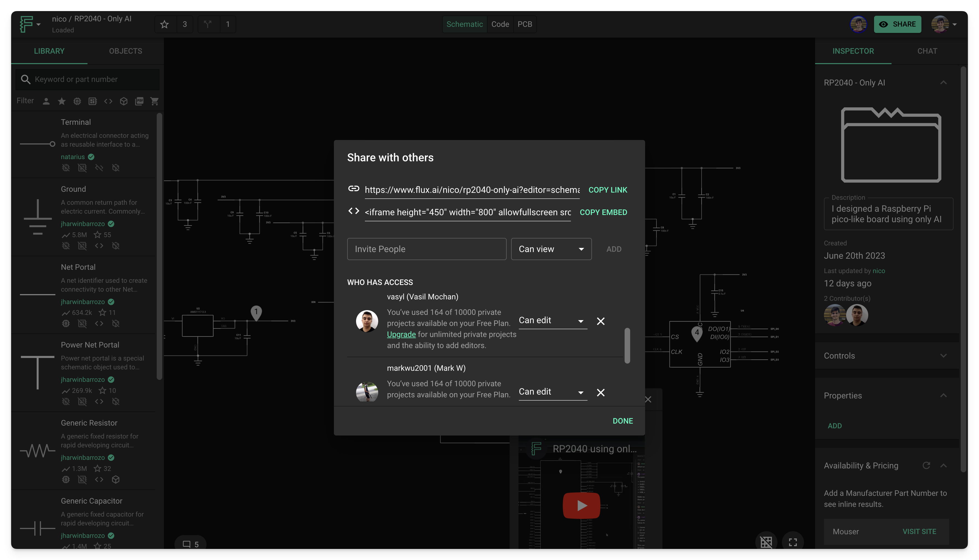Toggle the canvas grid icon

pyautogui.click(x=766, y=542)
